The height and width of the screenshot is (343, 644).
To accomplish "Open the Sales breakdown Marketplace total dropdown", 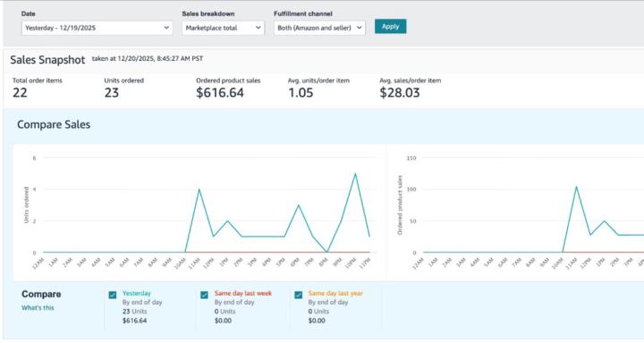I will [x=223, y=28].
